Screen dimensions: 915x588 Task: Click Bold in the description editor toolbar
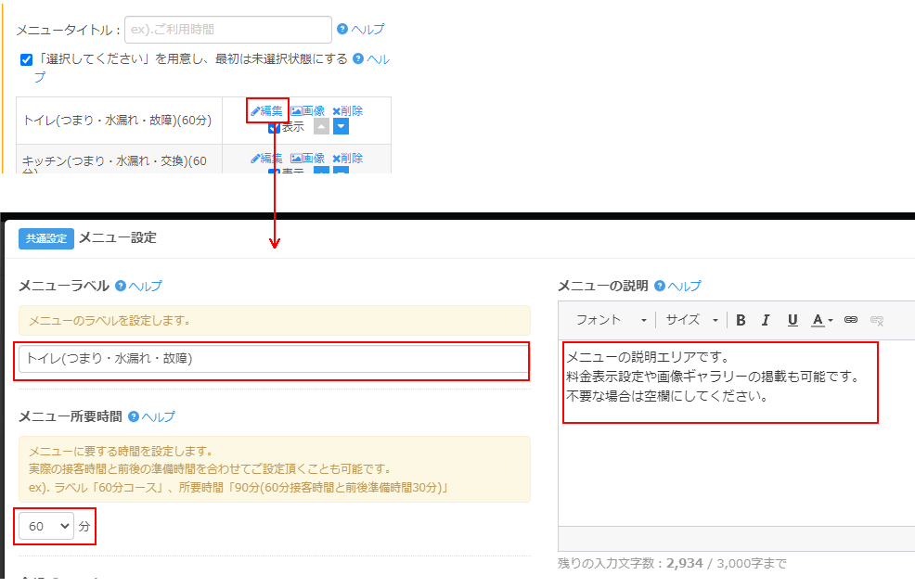(x=741, y=320)
